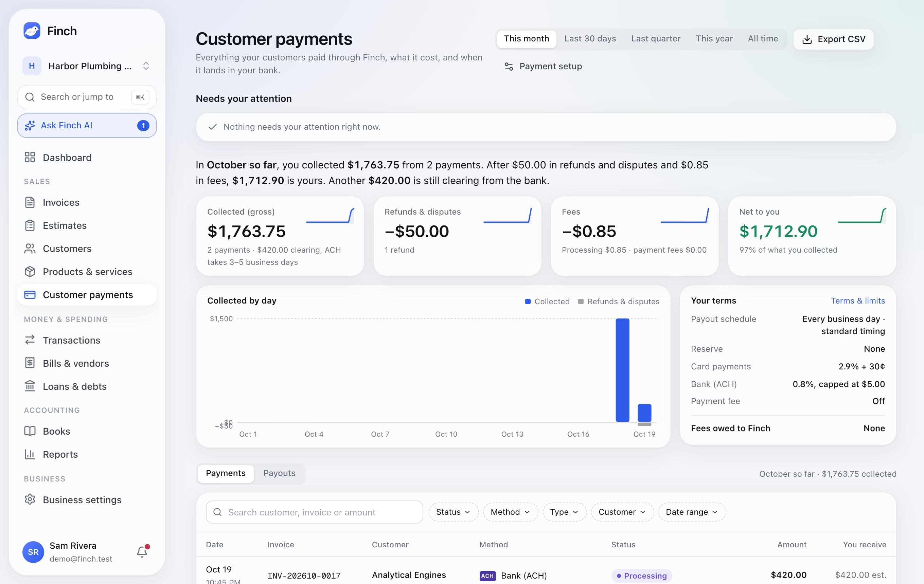The width and height of the screenshot is (924, 584).
Task: Open Invoices via its document icon
Action: [30, 202]
